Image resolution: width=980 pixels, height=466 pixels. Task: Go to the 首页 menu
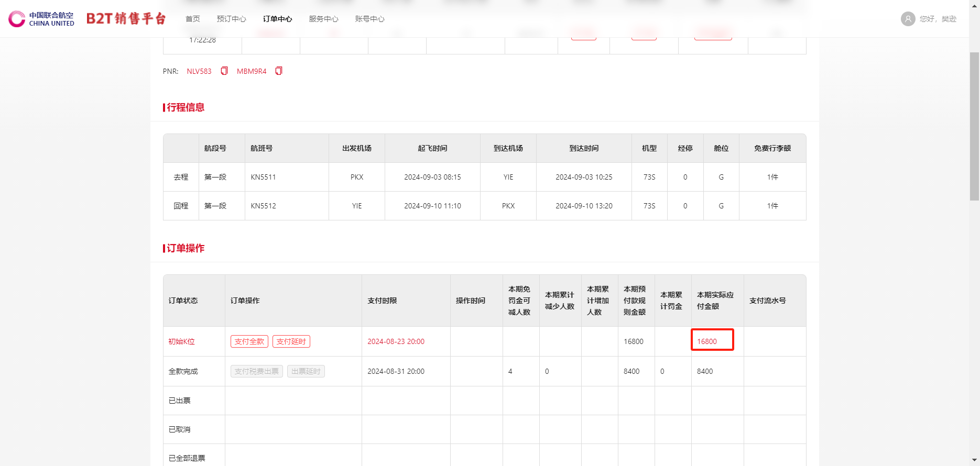(x=193, y=19)
